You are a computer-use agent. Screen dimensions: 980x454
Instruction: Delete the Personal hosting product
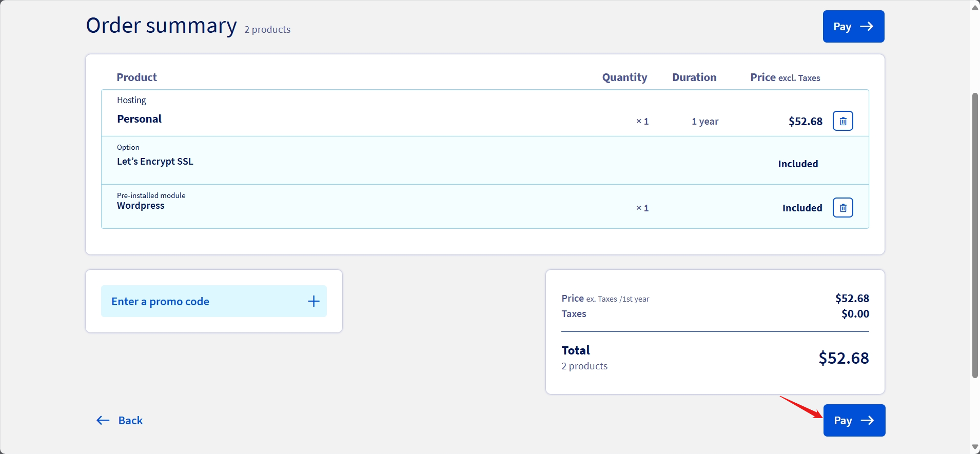click(842, 121)
